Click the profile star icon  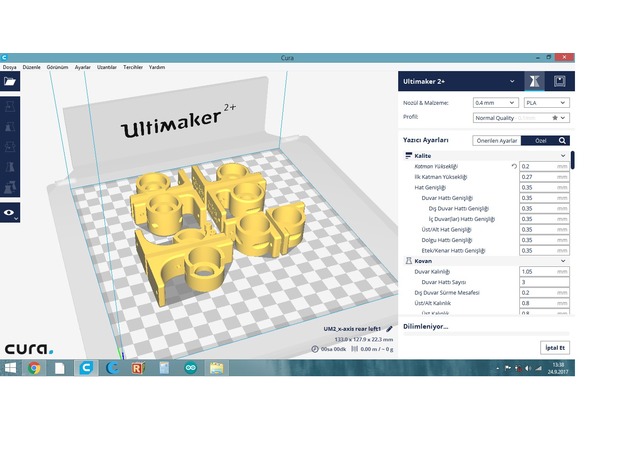[555, 118]
